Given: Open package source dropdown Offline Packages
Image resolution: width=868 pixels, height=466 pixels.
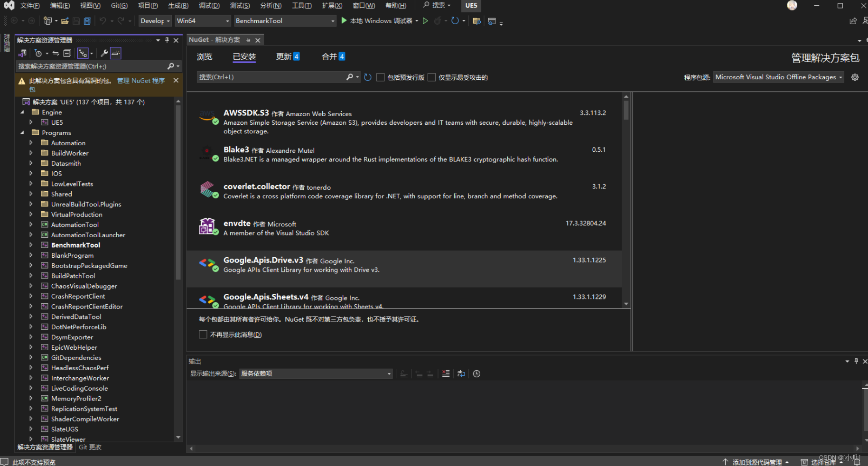Looking at the screenshot, I should tap(778, 77).
